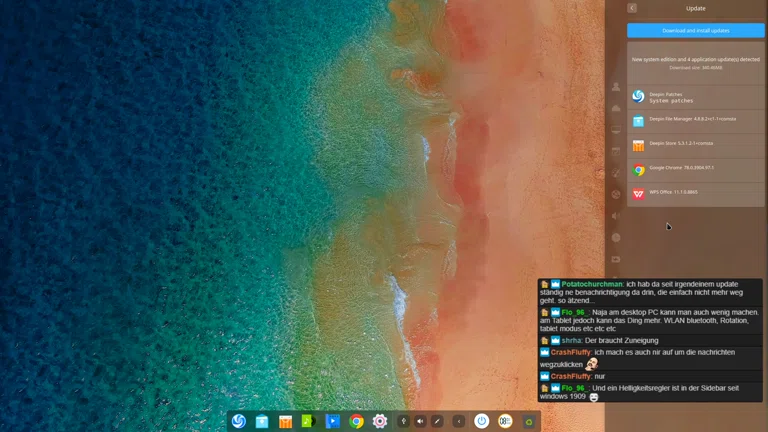The image size is (768, 432).
Task: Click the Google Chrome update icon
Action: (638, 170)
